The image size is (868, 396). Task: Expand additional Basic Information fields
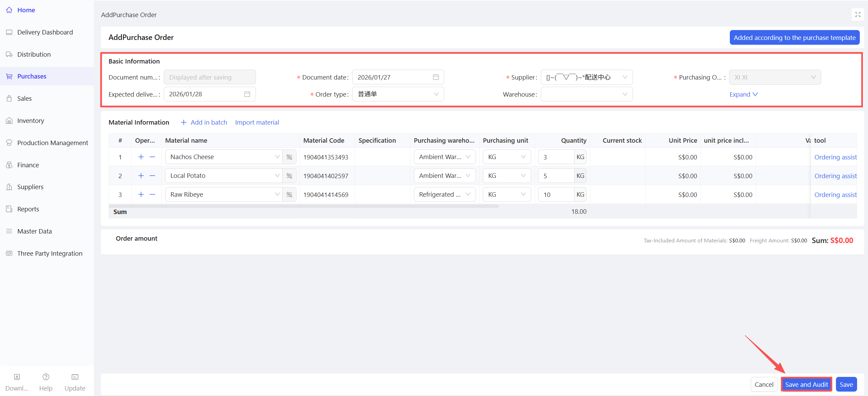[743, 94]
